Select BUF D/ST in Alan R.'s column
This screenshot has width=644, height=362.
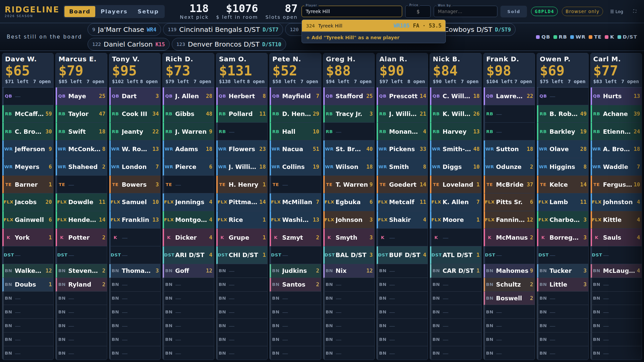(402, 255)
